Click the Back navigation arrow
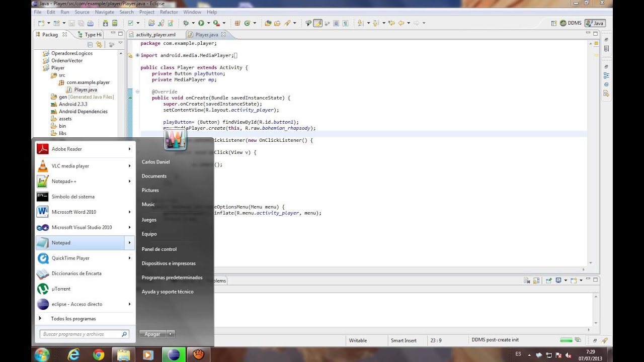 [x=401, y=23]
